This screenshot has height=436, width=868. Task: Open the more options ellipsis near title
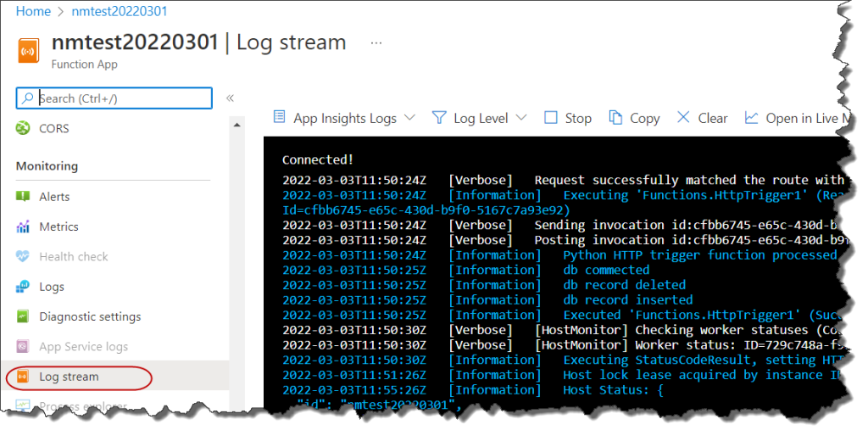pos(376,42)
